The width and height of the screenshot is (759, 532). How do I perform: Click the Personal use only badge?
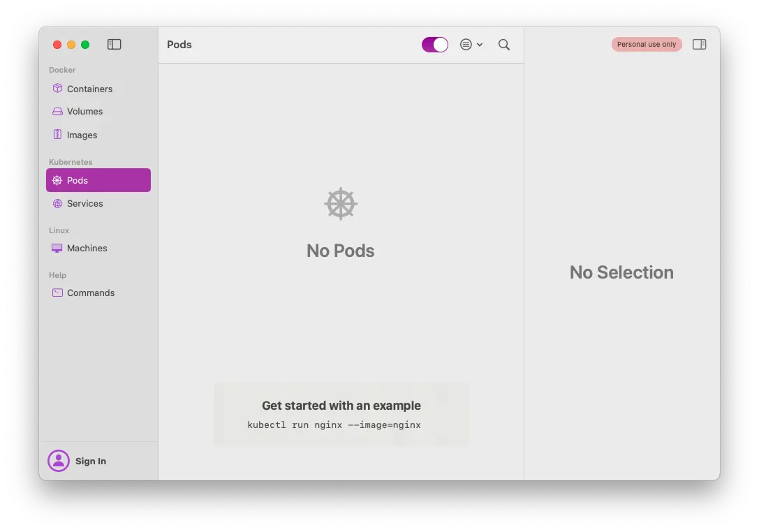646,43
